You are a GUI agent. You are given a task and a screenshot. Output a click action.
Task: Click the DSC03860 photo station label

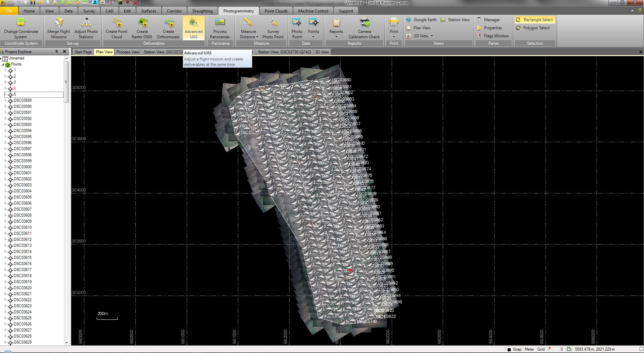[x=341, y=80]
